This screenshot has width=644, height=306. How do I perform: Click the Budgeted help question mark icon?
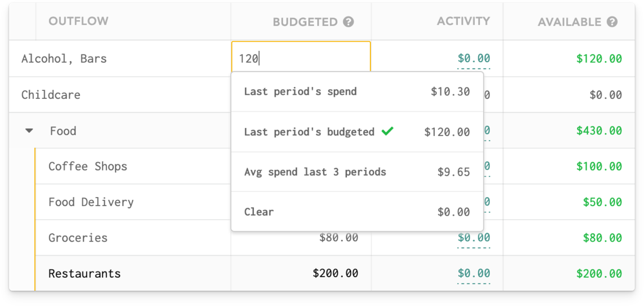pyautogui.click(x=349, y=22)
